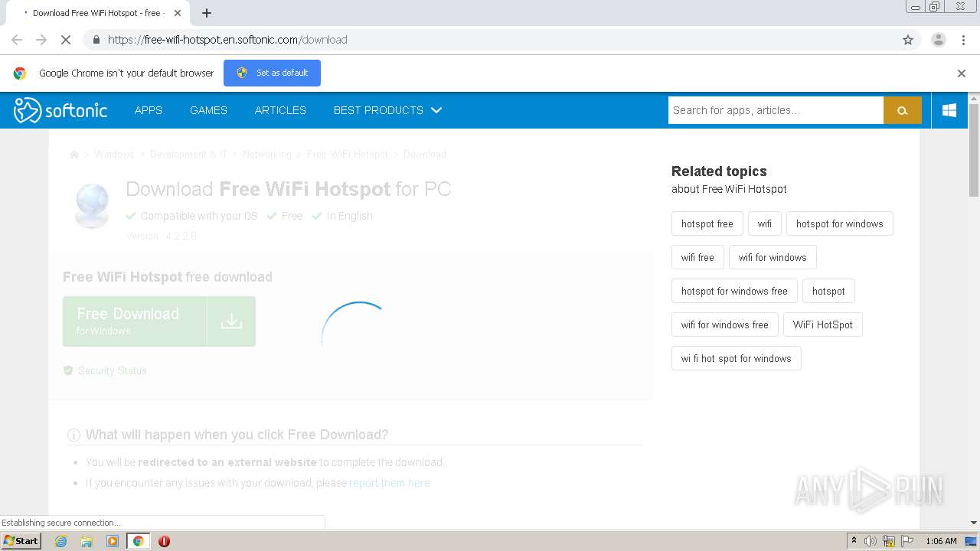Click the page's vertical scrollbar thumb

point(974,150)
